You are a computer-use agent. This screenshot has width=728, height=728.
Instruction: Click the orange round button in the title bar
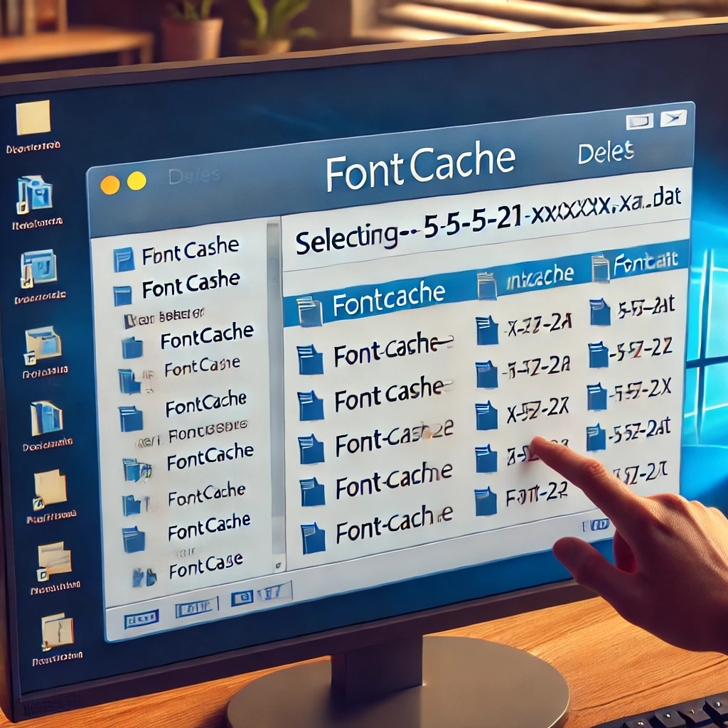[x=110, y=185]
